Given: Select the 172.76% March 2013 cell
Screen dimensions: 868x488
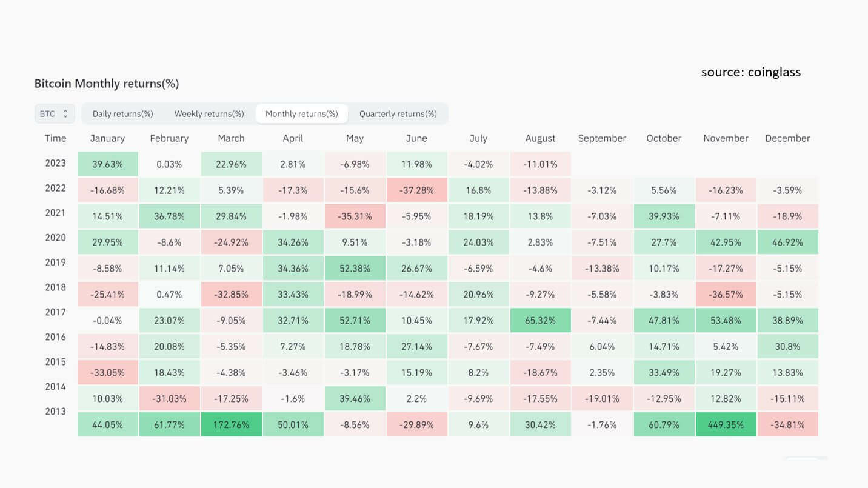Looking at the screenshot, I should click(x=232, y=424).
